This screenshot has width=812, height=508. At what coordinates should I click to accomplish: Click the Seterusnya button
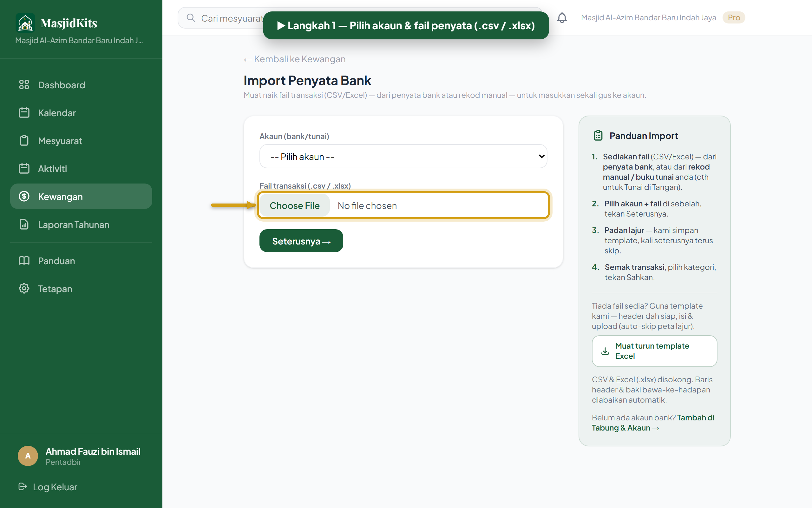(301, 241)
